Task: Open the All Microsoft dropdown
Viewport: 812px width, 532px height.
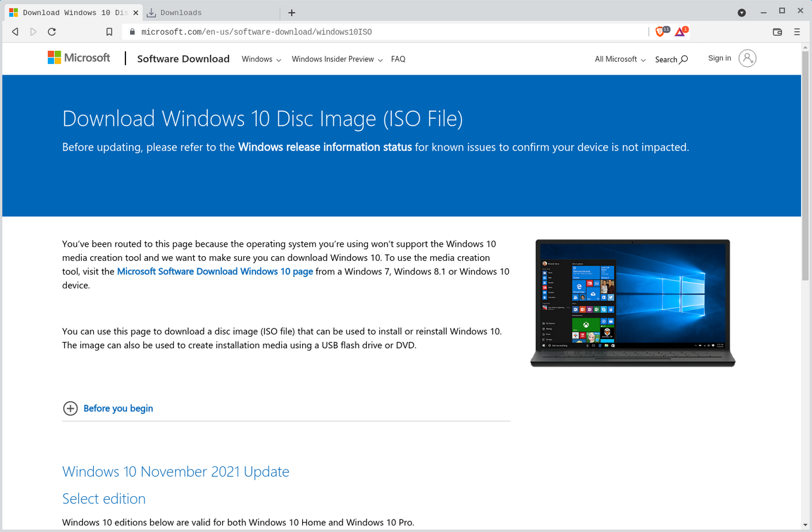Action: [x=620, y=59]
